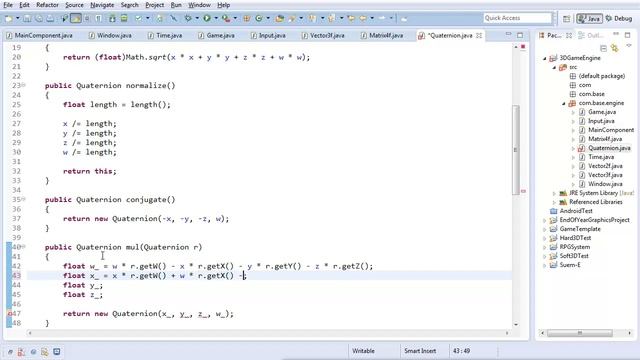
Task: Open the Debug launch dropdown arrow
Action: point(197,18)
